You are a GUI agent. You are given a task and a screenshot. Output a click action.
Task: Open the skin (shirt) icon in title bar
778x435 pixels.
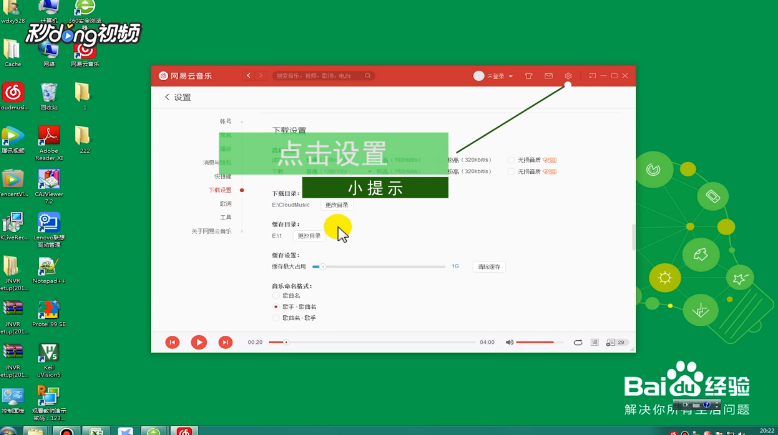pos(528,76)
